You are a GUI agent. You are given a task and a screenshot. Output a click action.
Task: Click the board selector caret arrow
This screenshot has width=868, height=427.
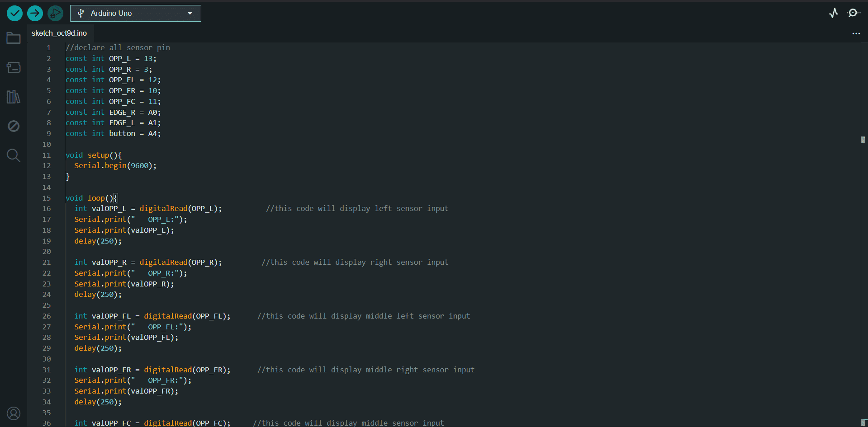pos(190,14)
